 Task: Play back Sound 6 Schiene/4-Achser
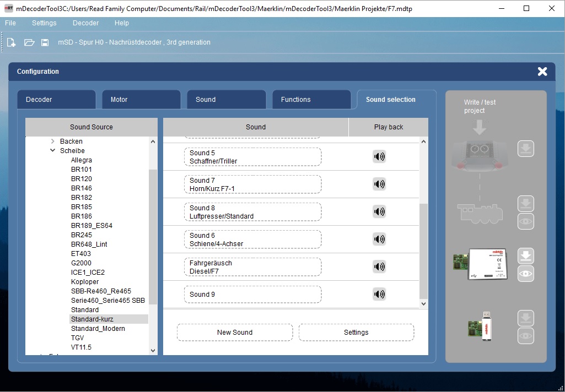click(x=379, y=239)
